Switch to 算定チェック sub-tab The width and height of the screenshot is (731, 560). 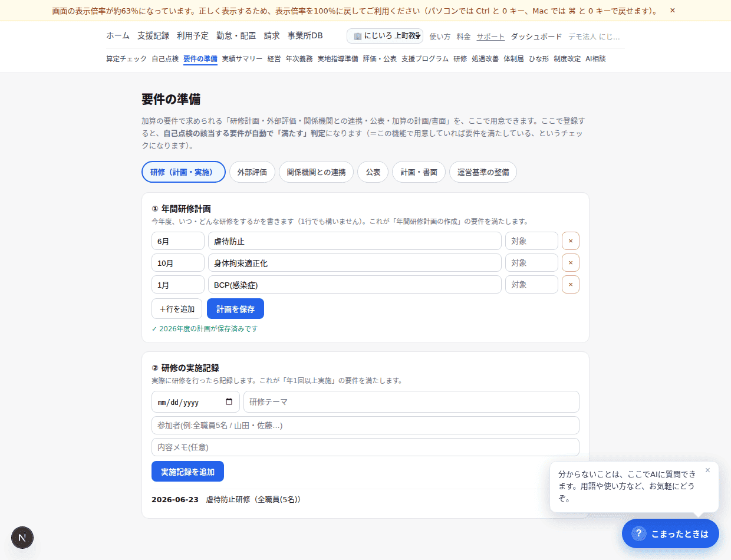pos(127,59)
